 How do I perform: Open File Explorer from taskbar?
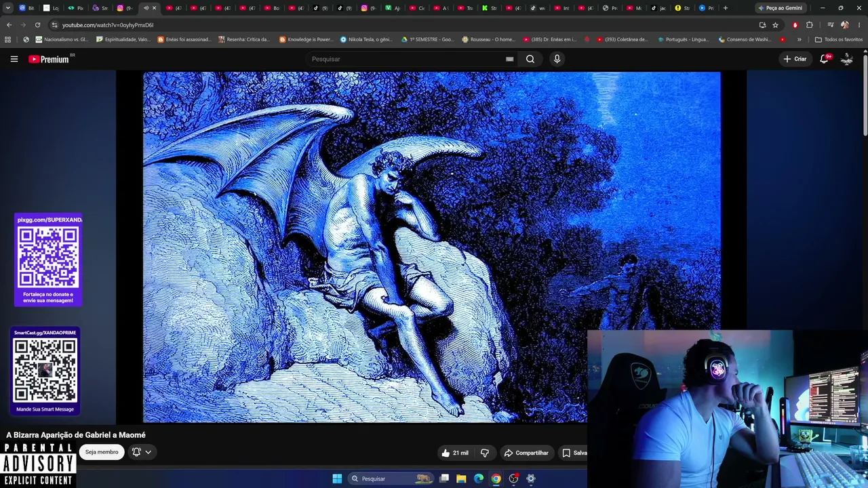point(461,479)
